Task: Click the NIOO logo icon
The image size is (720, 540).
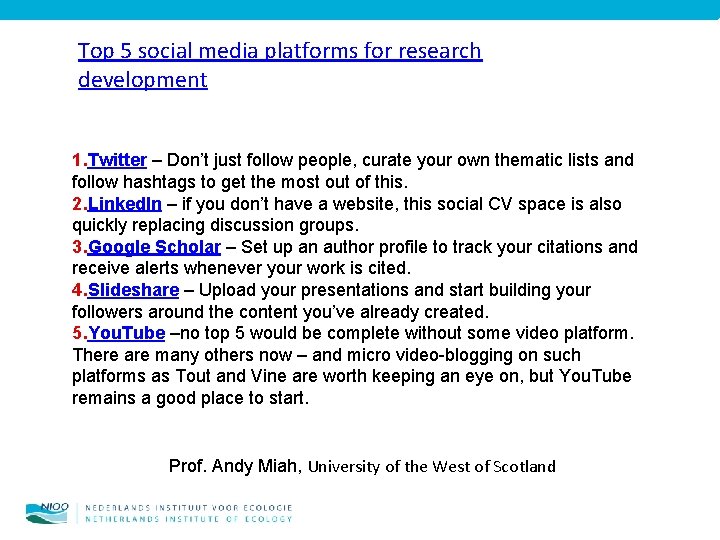Action: tap(47, 513)
